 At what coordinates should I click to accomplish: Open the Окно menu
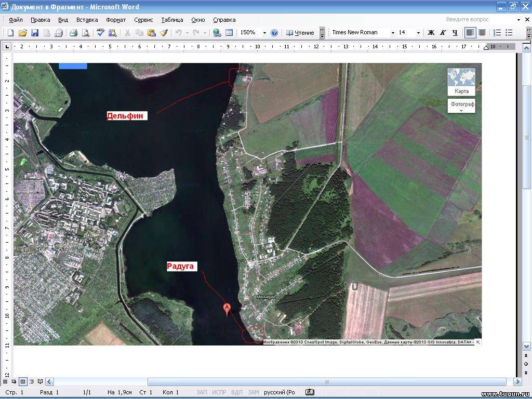pos(198,20)
